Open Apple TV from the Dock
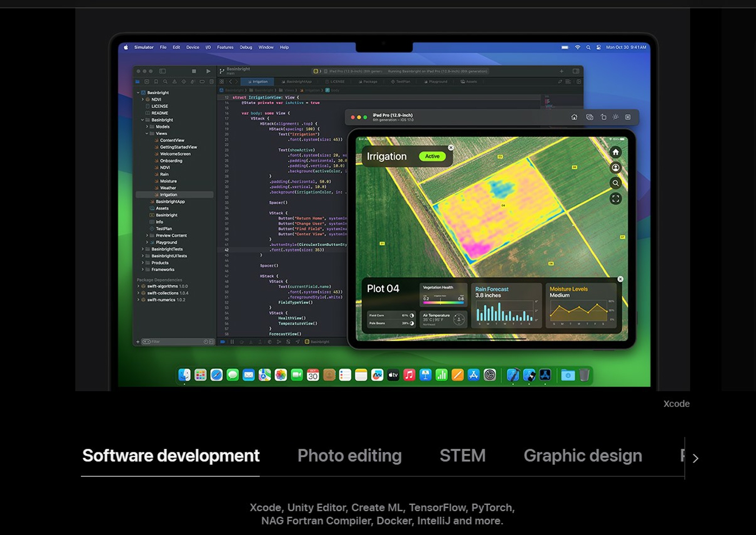This screenshot has width=756, height=535. click(393, 374)
